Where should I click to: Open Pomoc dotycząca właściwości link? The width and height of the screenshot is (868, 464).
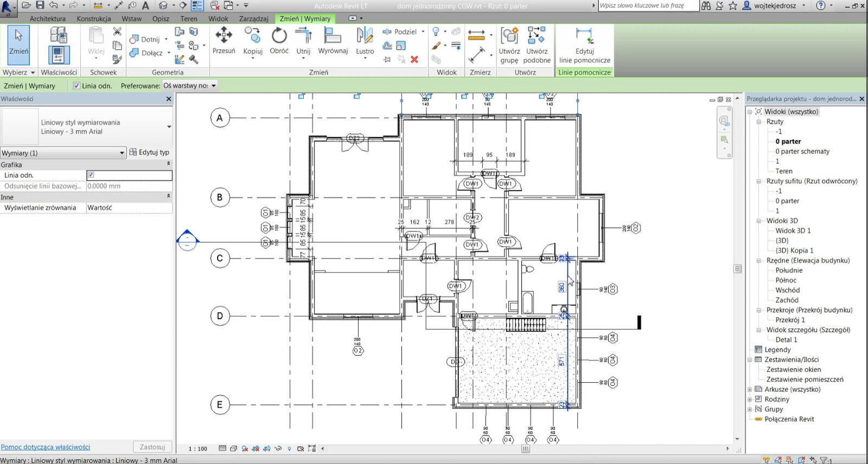tap(46, 447)
